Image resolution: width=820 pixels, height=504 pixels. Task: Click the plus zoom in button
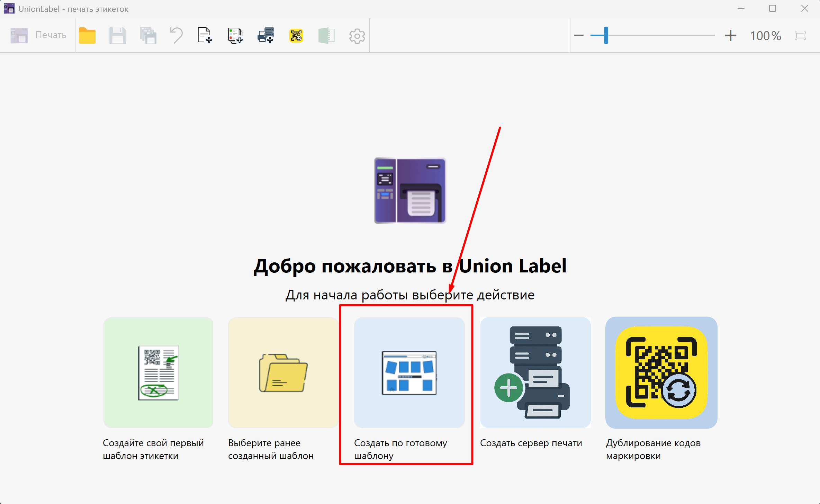[x=730, y=35]
